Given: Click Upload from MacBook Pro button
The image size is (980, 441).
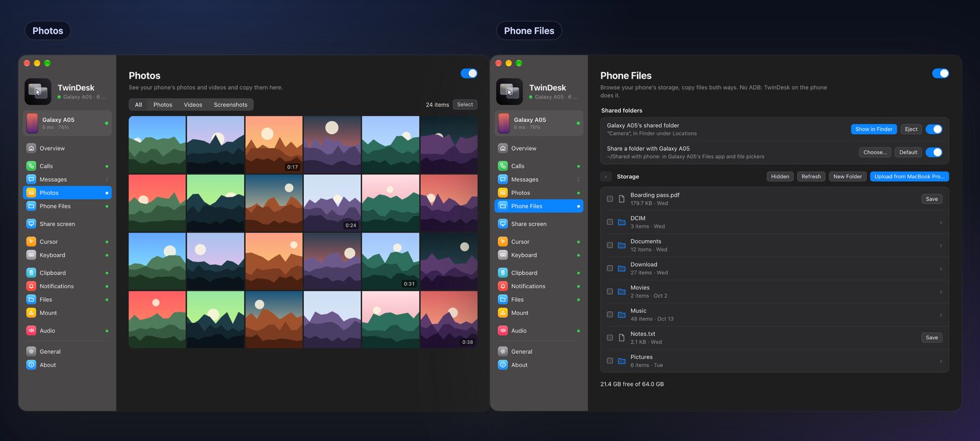Looking at the screenshot, I should point(910,176).
